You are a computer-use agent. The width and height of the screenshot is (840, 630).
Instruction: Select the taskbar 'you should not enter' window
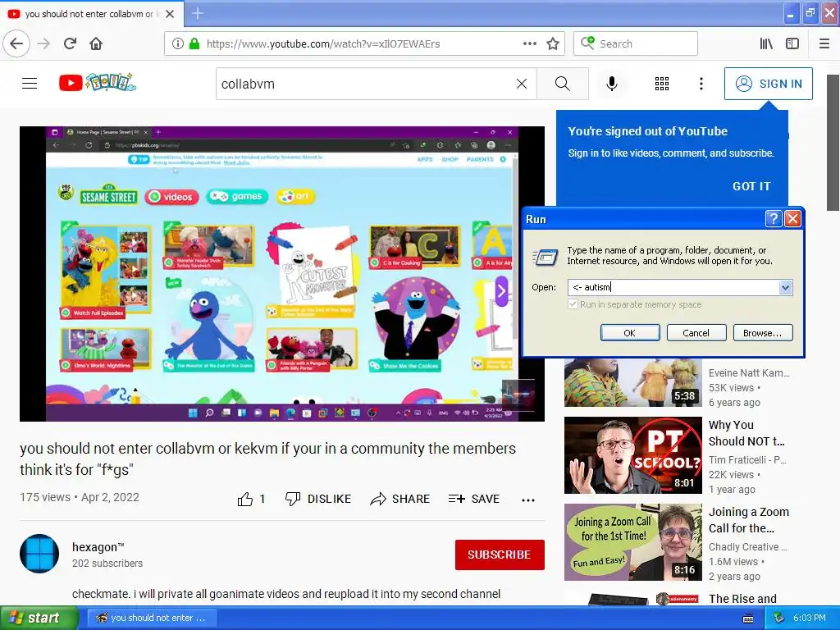pyautogui.click(x=152, y=618)
